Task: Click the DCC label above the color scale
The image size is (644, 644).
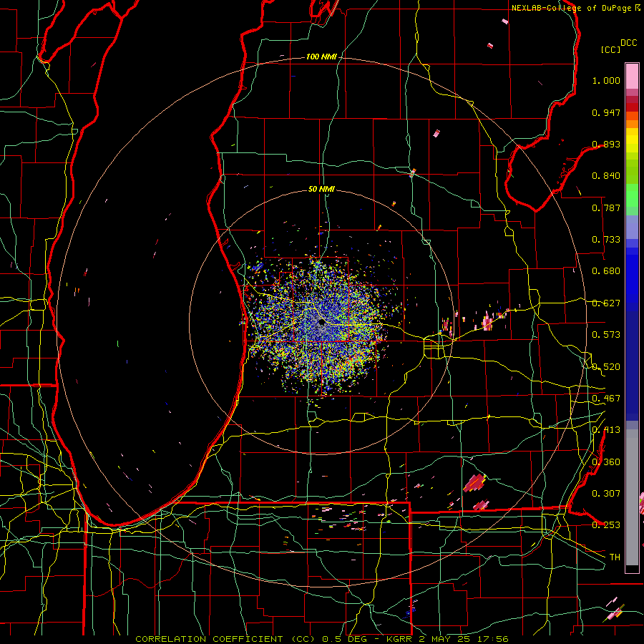Action: pos(628,43)
